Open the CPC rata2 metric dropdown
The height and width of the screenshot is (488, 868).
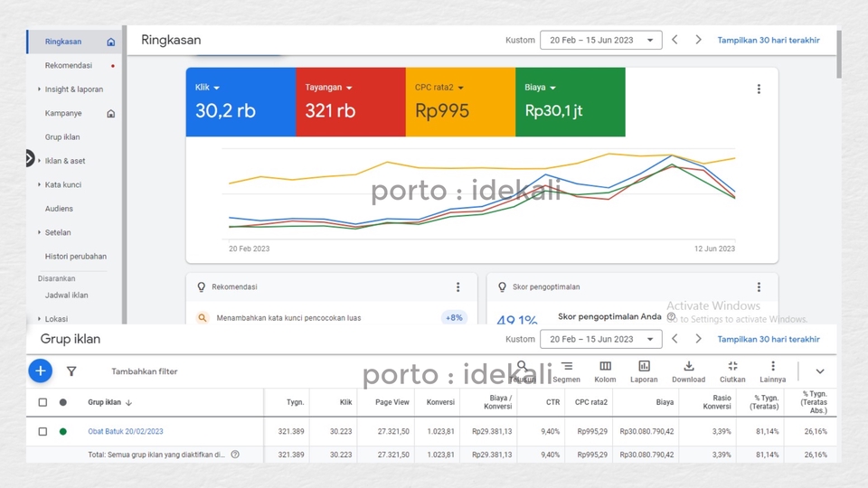[x=439, y=88]
